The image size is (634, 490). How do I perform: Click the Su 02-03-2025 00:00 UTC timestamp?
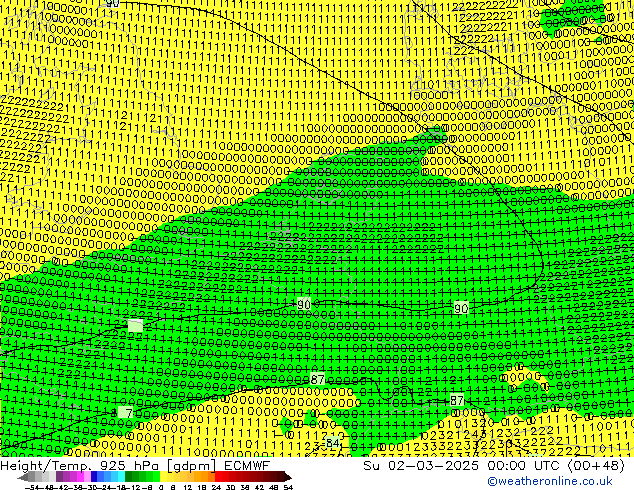tap(494, 465)
